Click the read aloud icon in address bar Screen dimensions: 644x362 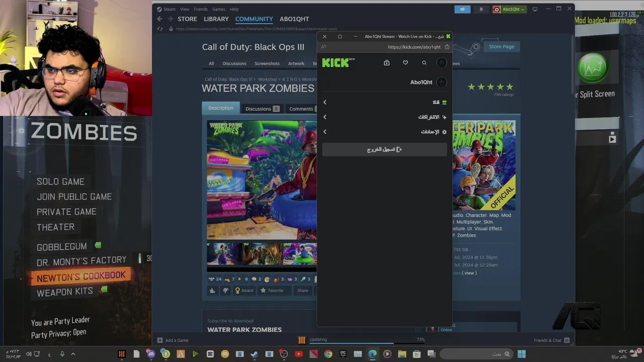[324, 47]
